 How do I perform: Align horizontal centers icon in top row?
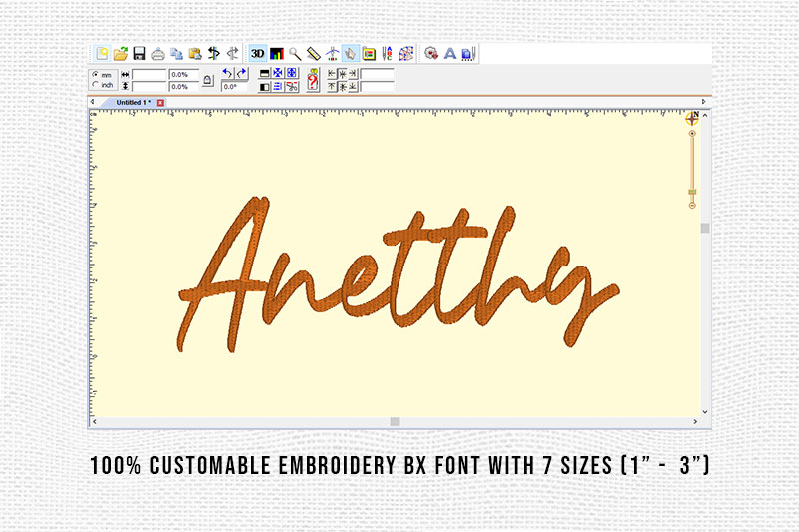343,74
